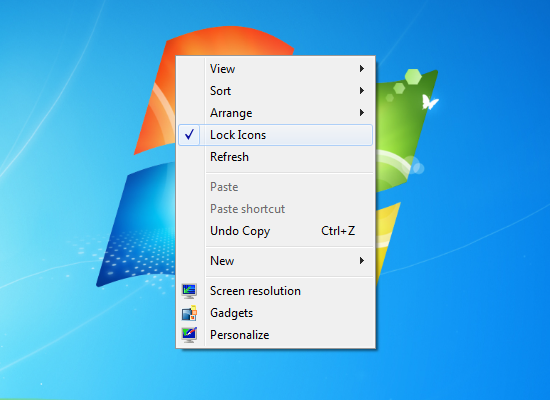Screen dimensions: 550x400
Task: Open the View submenu
Action: (275, 69)
